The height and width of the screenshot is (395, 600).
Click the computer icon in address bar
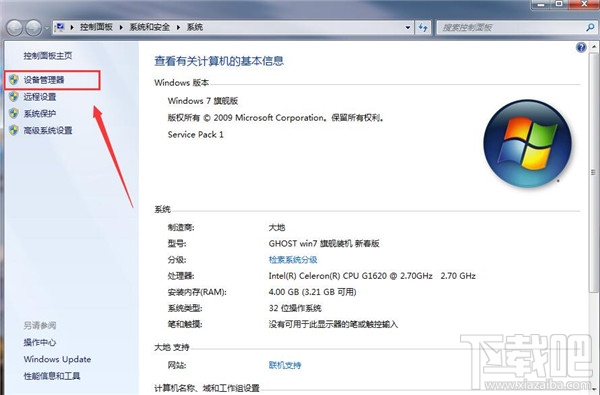pyautogui.click(x=60, y=27)
